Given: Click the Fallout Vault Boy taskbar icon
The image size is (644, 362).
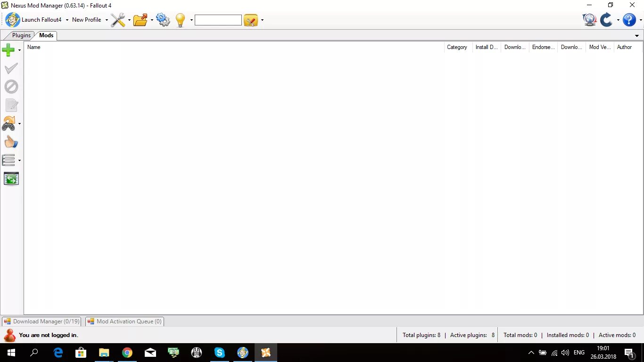Looking at the screenshot, I should click(x=243, y=353).
